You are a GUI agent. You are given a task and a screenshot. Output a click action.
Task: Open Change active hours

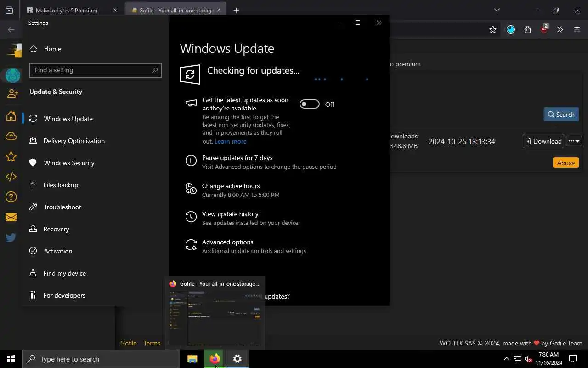click(231, 186)
